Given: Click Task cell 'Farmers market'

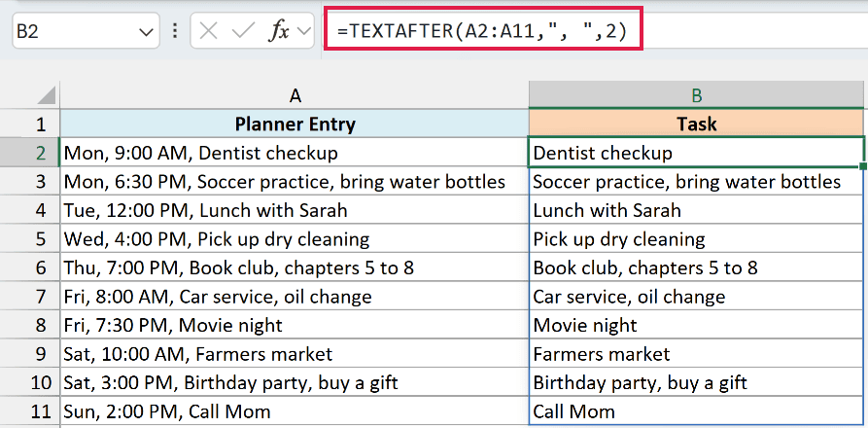Looking at the screenshot, I should [696, 354].
